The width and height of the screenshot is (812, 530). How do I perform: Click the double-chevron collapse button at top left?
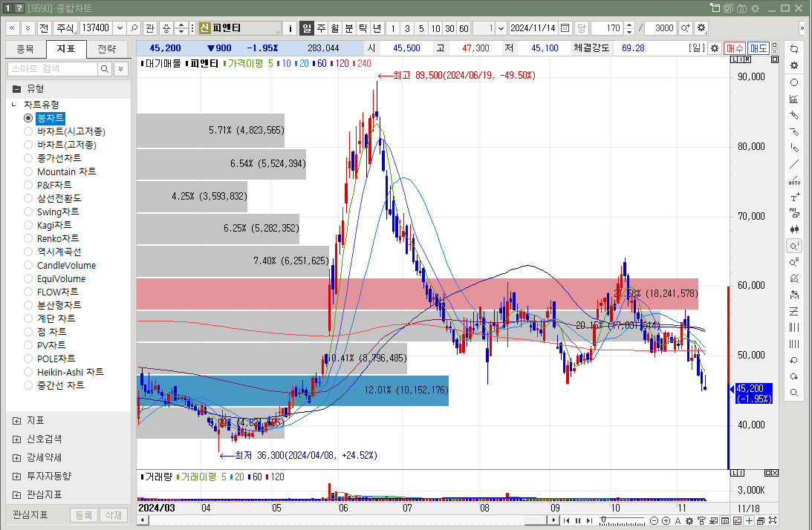tap(12, 28)
